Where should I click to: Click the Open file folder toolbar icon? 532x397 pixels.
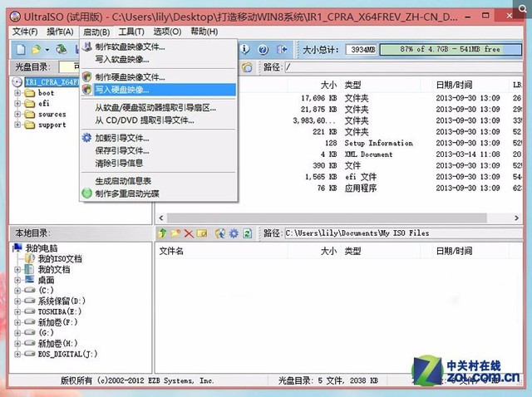pyautogui.click(x=36, y=50)
